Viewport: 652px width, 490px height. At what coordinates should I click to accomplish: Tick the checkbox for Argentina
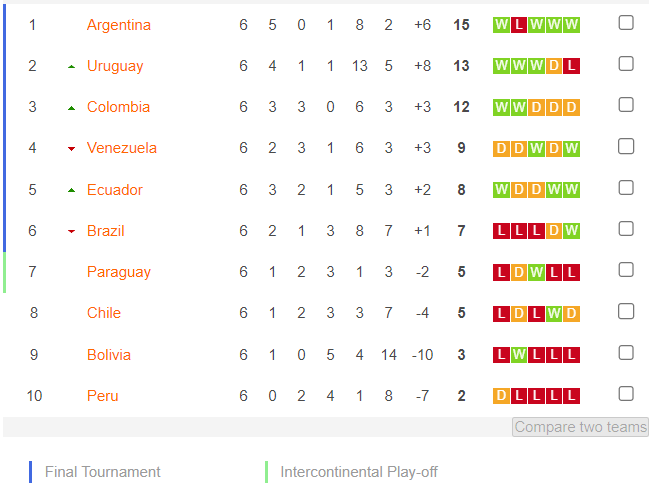tap(626, 23)
